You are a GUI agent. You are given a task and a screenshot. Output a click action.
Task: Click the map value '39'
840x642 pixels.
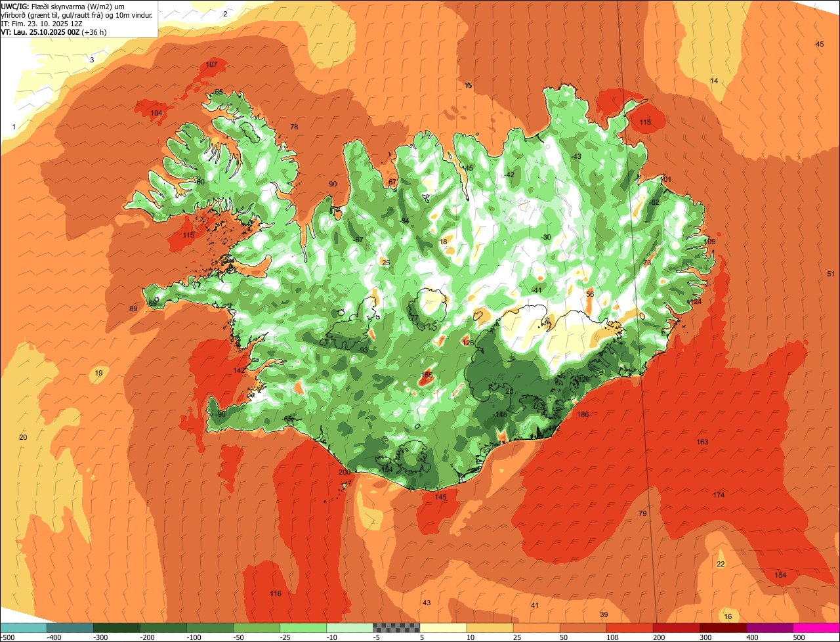click(604, 614)
